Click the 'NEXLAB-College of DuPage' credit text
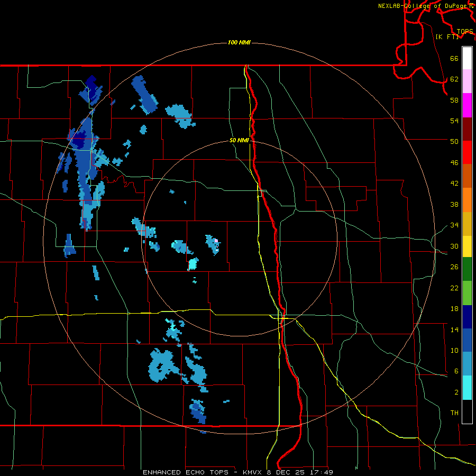This screenshot has height=476, width=476. click(x=423, y=6)
